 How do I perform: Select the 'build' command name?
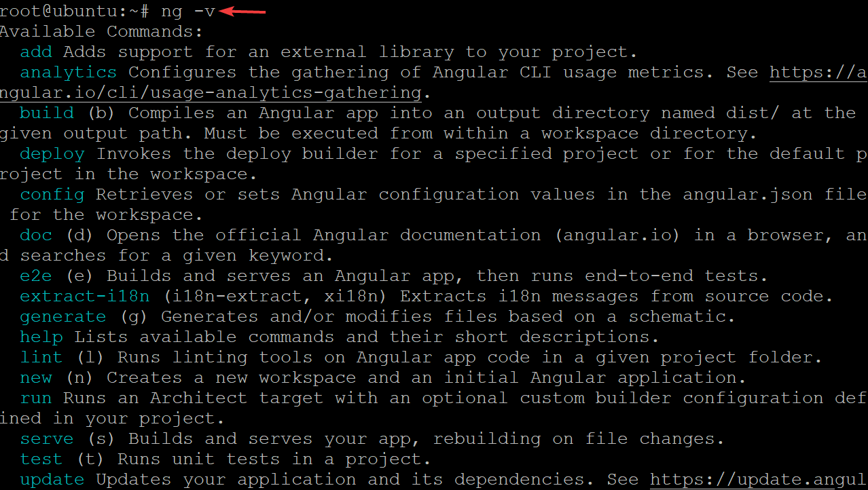(47, 113)
